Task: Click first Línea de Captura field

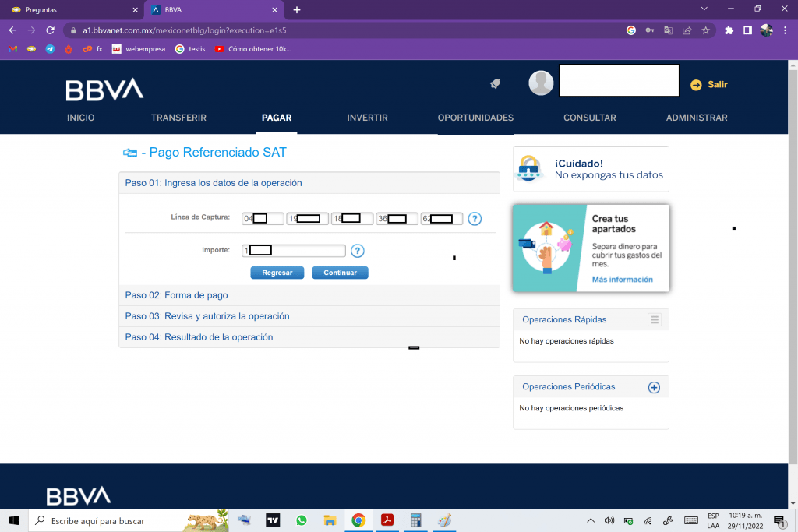Action: pyautogui.click(x=263, y=219)
